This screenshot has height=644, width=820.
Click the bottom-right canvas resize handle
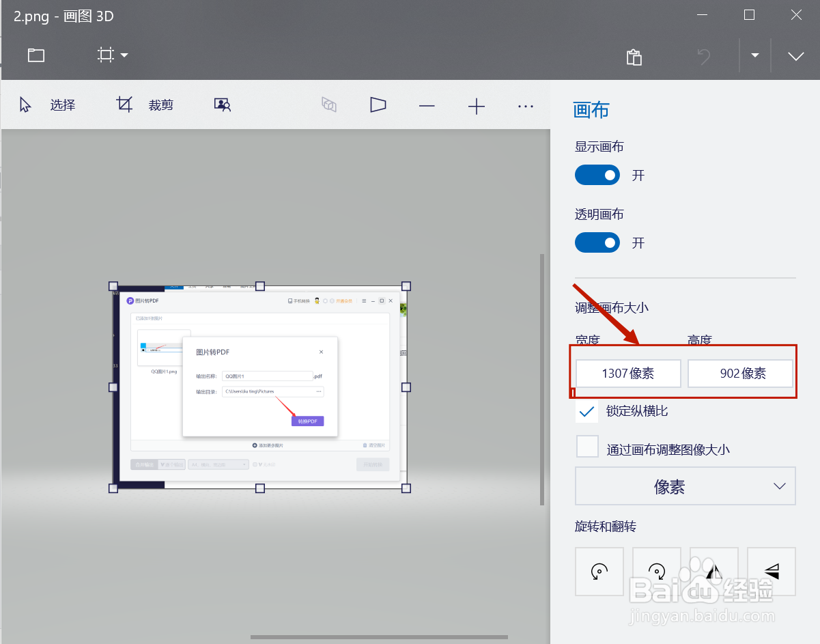(x=406, y=488)
